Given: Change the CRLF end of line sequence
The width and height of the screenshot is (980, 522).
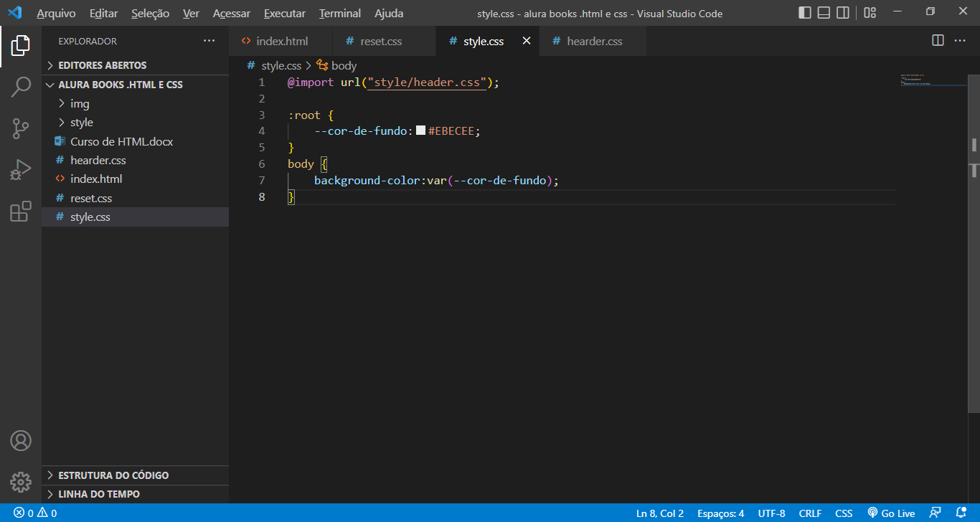Looking at the screenshot, I should tap(810, 513).
